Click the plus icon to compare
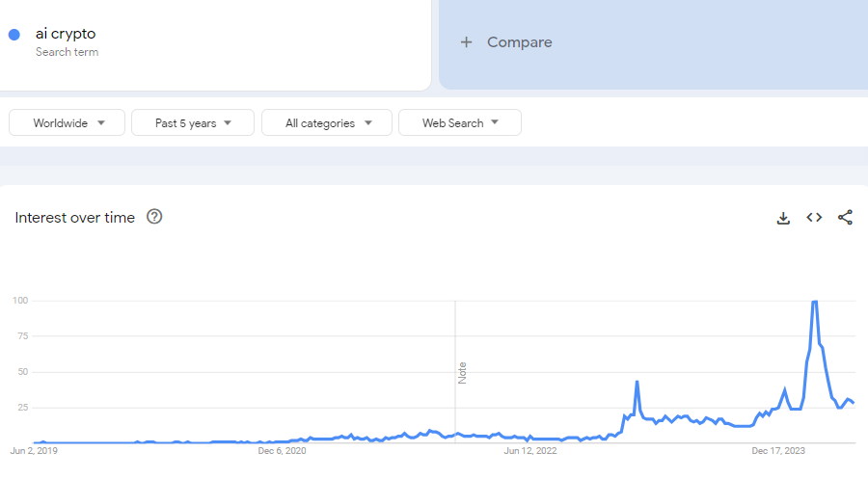868x479 pixels. pos(467,42)
